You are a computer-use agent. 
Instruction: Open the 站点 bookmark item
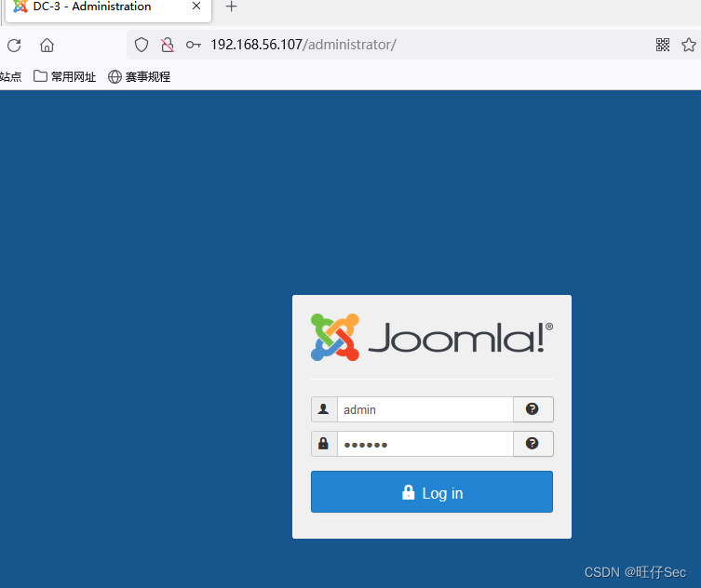(x=10, y=77)
